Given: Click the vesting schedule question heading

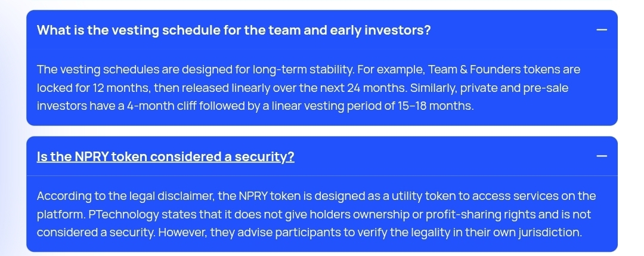Looking at the screenshot, I should (x=234, y=30).
